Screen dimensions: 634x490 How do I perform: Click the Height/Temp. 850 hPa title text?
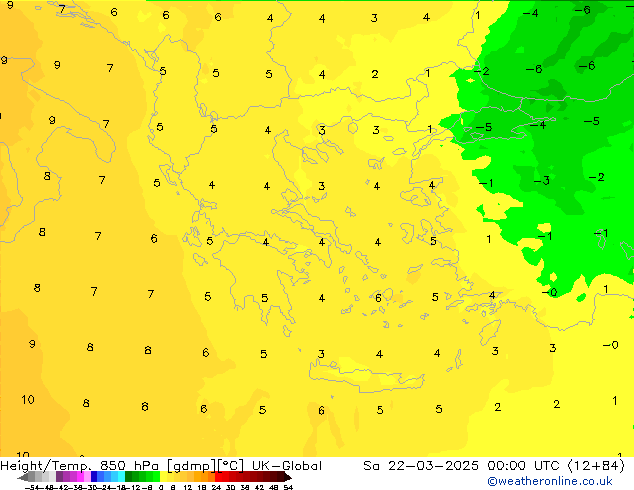pyautogui.click(x=79, y=466)
